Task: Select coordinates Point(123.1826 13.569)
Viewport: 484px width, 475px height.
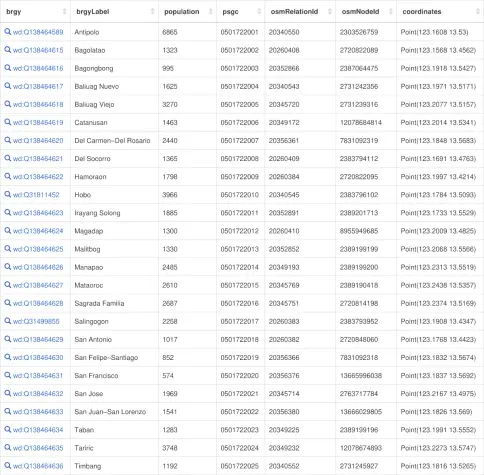Action: point(436,412)
